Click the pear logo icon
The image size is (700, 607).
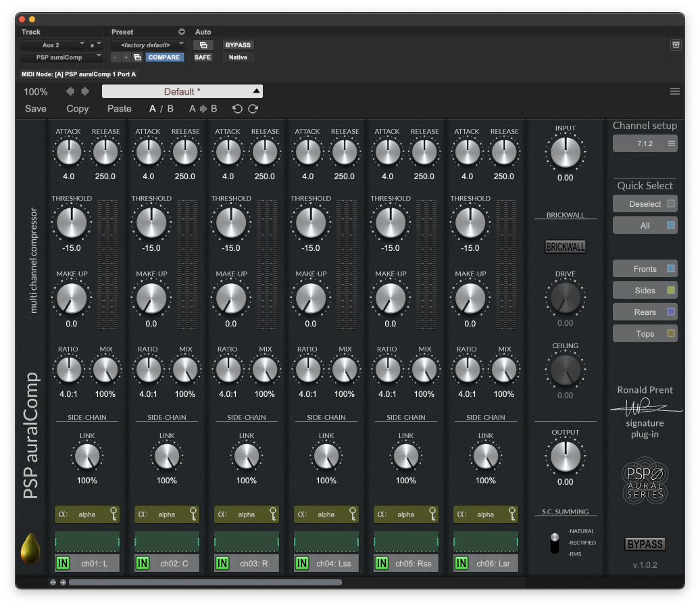coord(30,548)
